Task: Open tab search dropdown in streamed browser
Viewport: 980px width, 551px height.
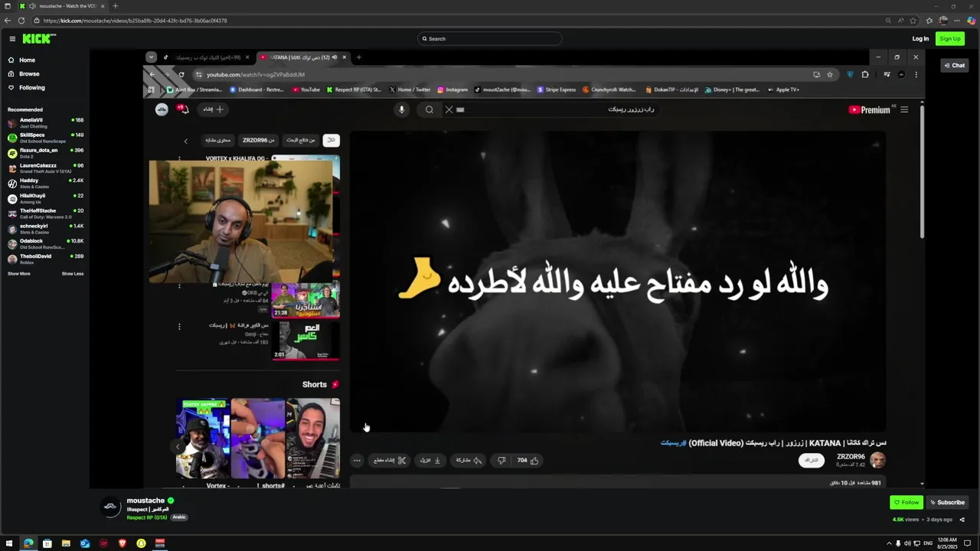Action: pyautogui.click(x=151, y=57)
